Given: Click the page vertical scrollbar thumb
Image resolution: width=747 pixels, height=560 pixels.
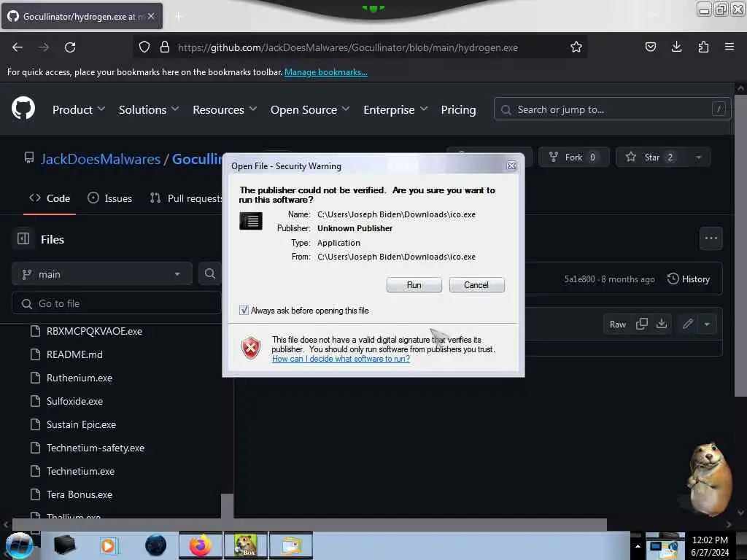Looking at the screenshot, I should coord(740,245).
